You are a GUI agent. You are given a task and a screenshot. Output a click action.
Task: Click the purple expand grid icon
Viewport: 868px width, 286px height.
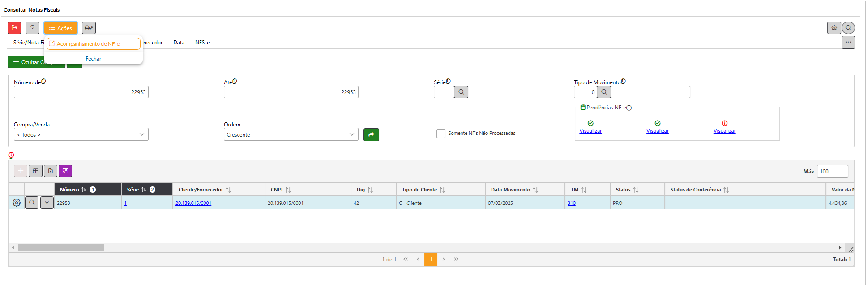point(65,171)
